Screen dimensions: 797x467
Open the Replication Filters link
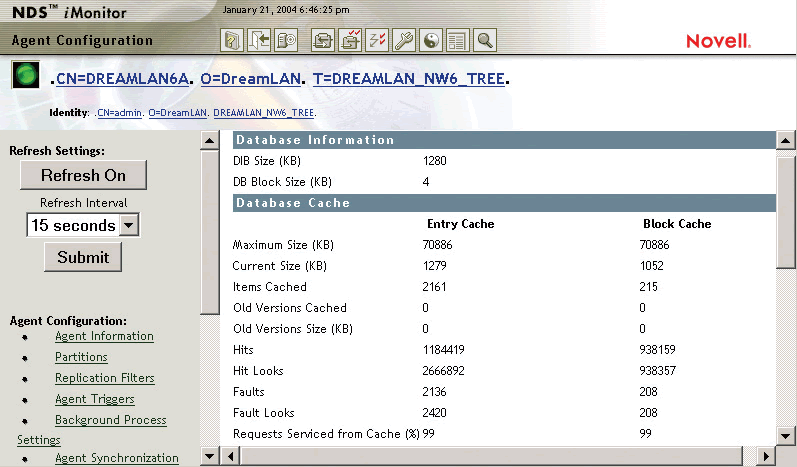105,378
